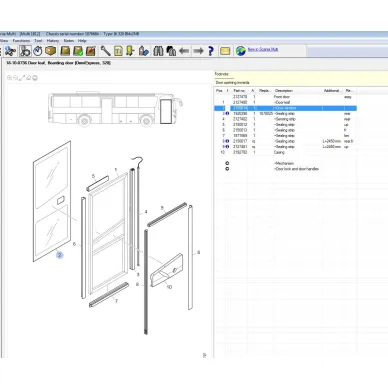This screenshot has height=388, width=388.
Task: Click the clock history toolbar icon
Action: pyautogui.click(x=38, y=51)
